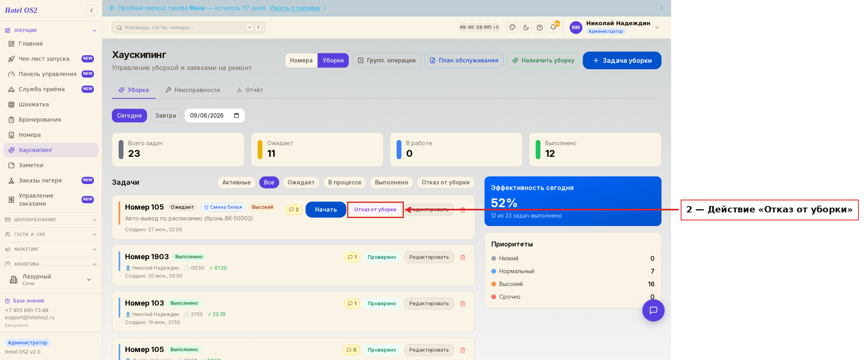
Task: Open the theme palette icon in top bar
Action: tap(512, 27)
